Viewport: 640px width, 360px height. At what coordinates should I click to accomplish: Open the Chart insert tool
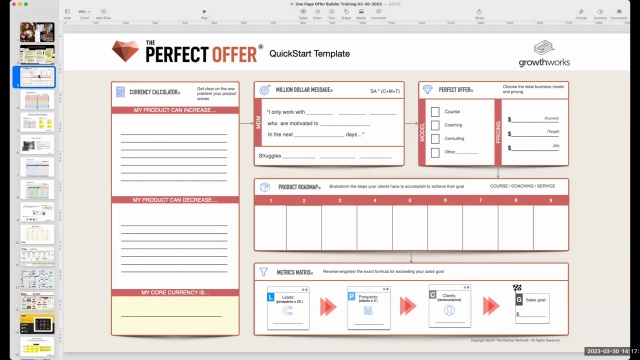317,13
